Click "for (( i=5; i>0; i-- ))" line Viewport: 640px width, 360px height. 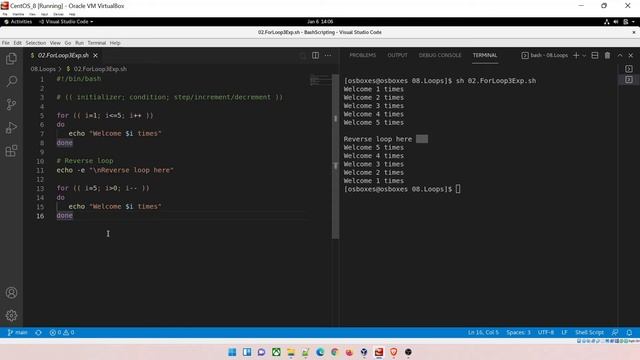pyautogui.click(x=103, y=188)
